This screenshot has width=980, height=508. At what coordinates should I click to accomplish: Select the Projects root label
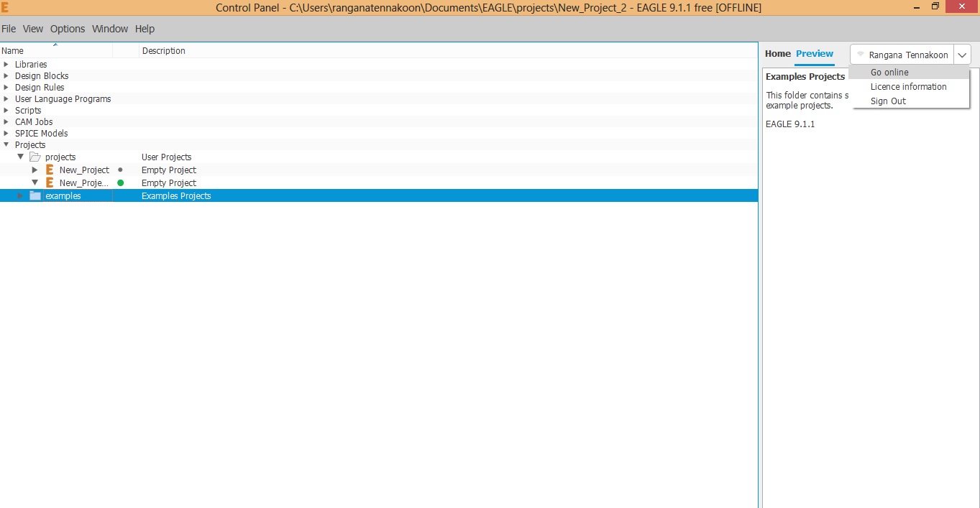coord(30,145)
